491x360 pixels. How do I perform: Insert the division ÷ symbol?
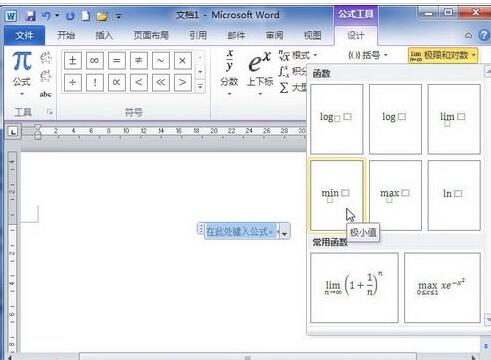72,82
